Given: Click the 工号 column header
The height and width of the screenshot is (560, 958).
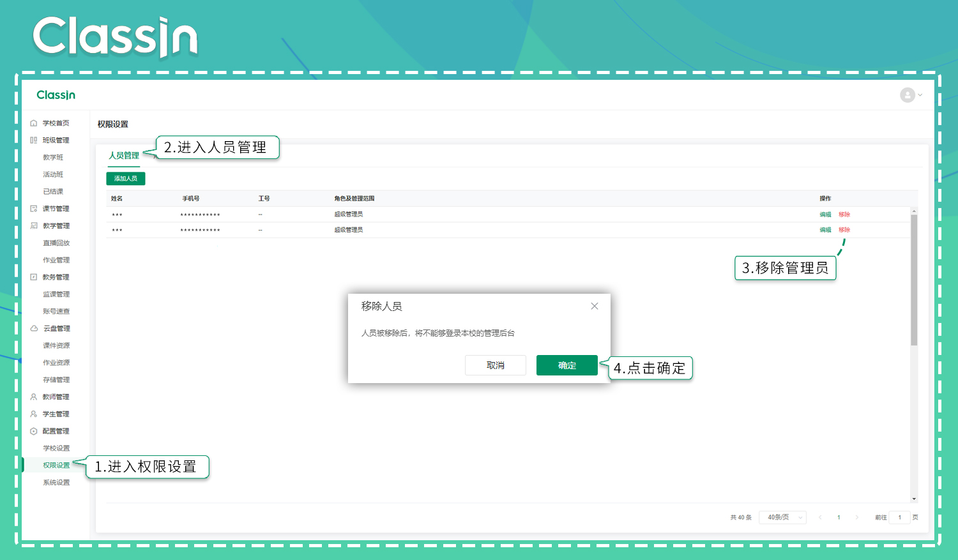Looking at the screenshot, I should [264, 199].
